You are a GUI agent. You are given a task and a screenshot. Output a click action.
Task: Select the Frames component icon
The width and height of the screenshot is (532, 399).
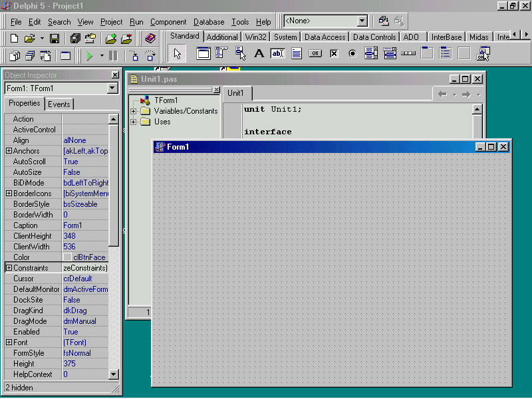(203, 53)
